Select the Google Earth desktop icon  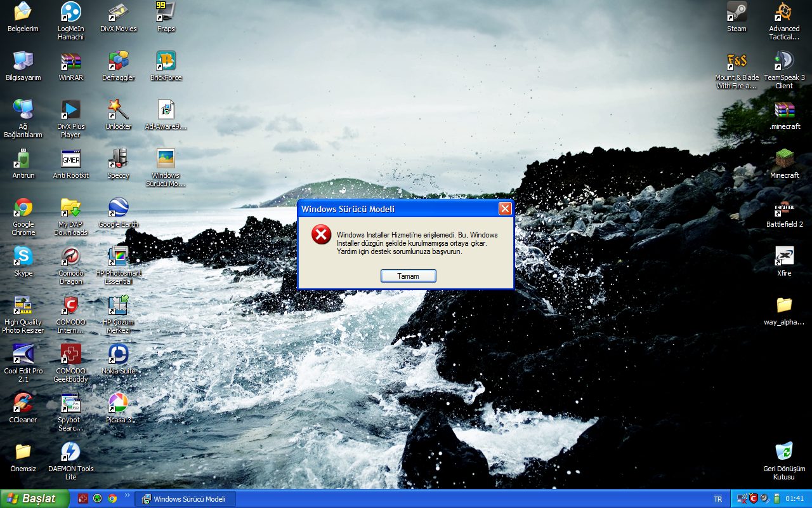[x=119, y=213]
